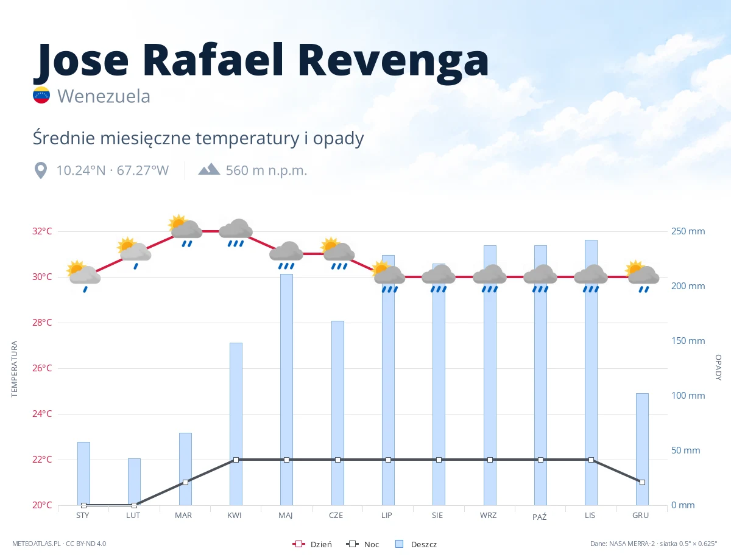Click the 560 m n.p.m. elevation text
Viewport: 731px width, 560px height.
point(266,170)
